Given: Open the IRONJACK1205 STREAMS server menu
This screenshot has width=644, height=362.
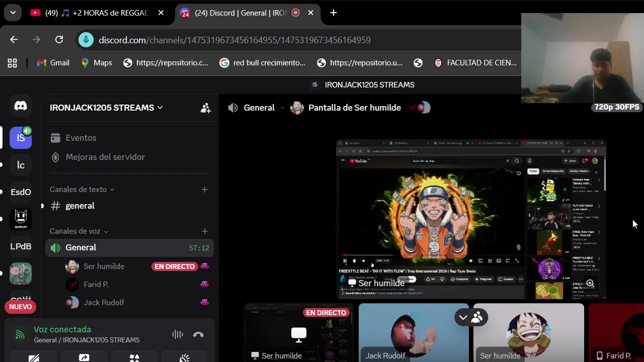Looking at the screenshot, I should pyautogui.click(x=106, y=108).
